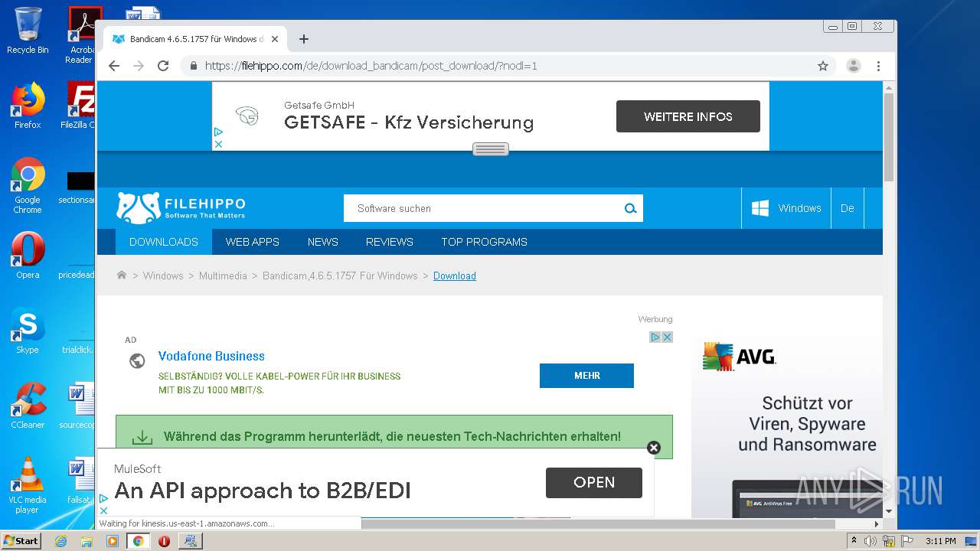
Task: Show hidden tray icons arrow
Action: point(854,541)
